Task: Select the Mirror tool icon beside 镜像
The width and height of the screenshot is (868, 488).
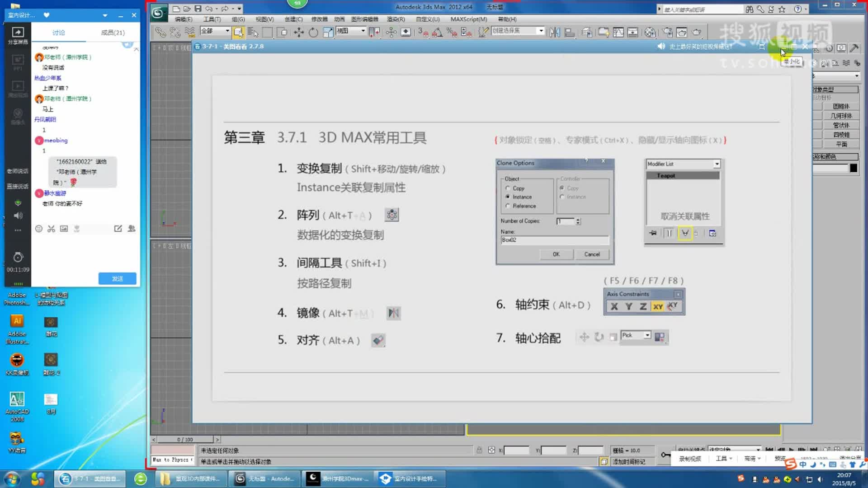Action: coord(393,313)
